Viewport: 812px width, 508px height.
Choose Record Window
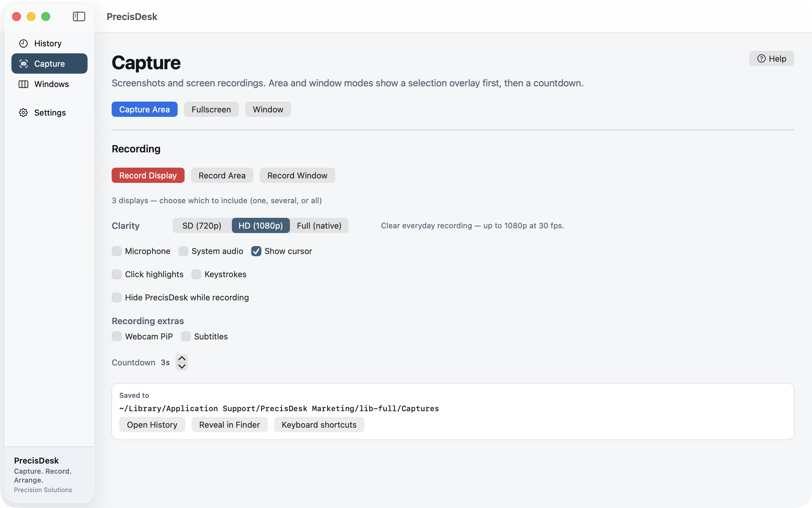(x=297, y=175)
